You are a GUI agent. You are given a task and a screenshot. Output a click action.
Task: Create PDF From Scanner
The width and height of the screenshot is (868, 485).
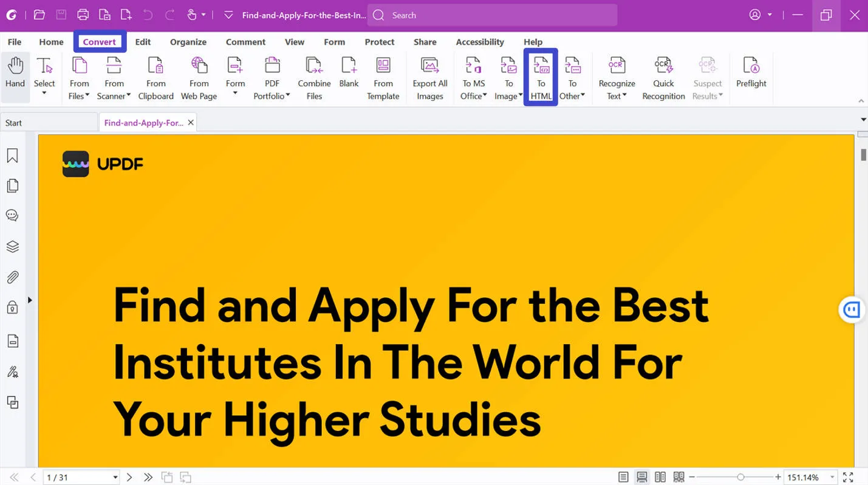(114, 77)
